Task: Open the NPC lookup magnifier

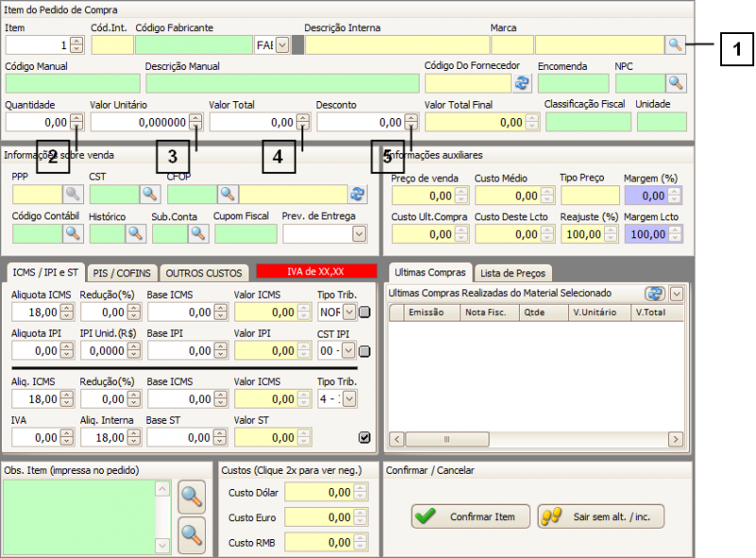Action: point(677,83)
